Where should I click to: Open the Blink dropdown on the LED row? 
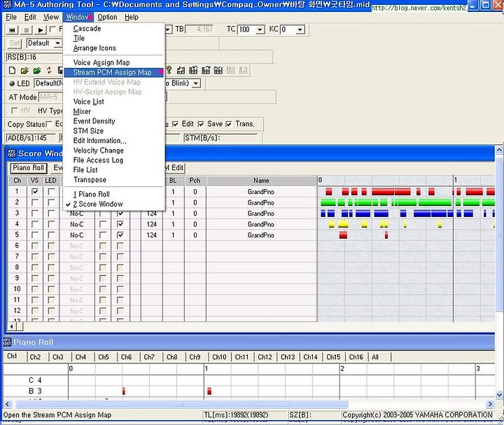(x=196, y=83)
